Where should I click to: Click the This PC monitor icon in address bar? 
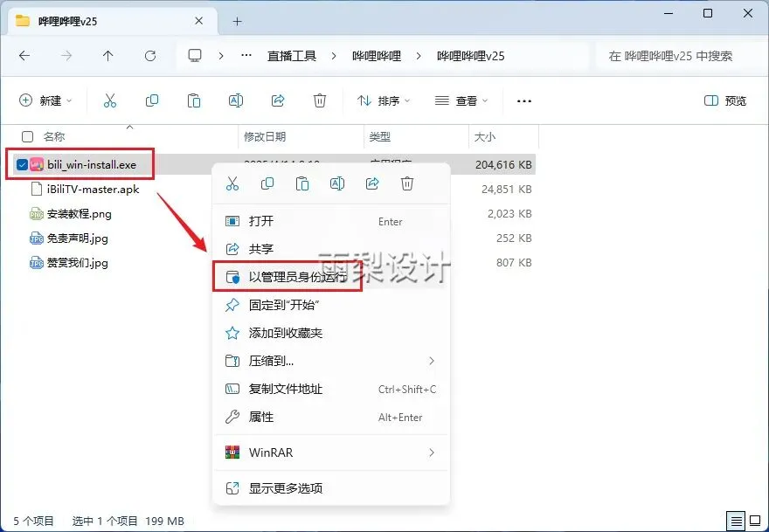[195, 56]
